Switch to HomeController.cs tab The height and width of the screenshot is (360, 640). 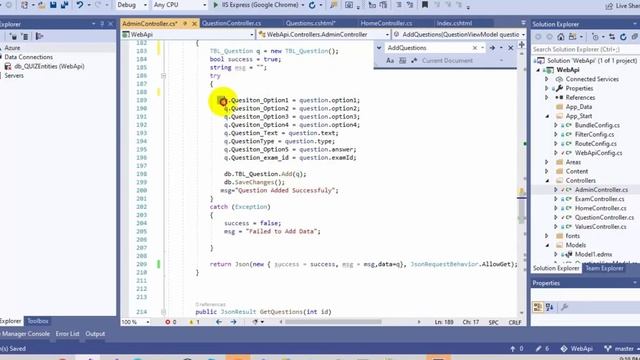click(386, 23)
